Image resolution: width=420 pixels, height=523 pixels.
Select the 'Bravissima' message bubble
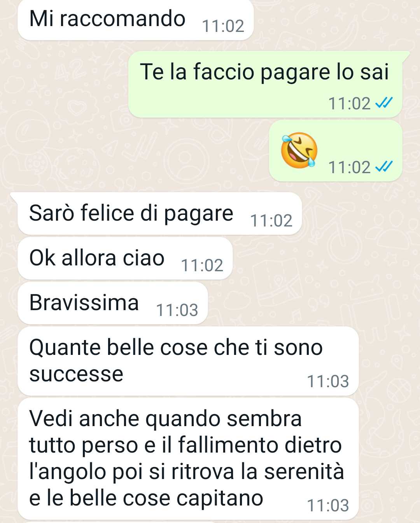(113, 303)
